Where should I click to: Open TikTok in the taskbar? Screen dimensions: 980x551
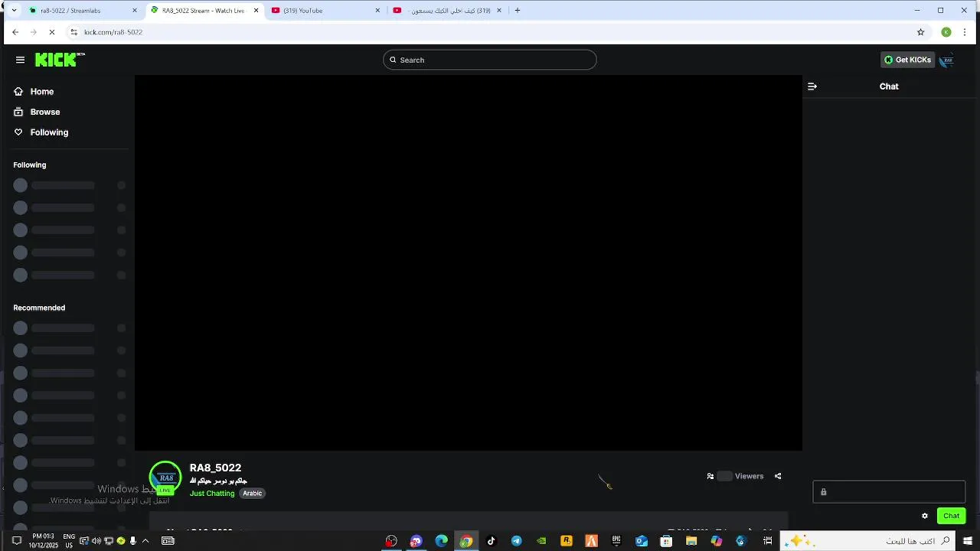point(491,541)
